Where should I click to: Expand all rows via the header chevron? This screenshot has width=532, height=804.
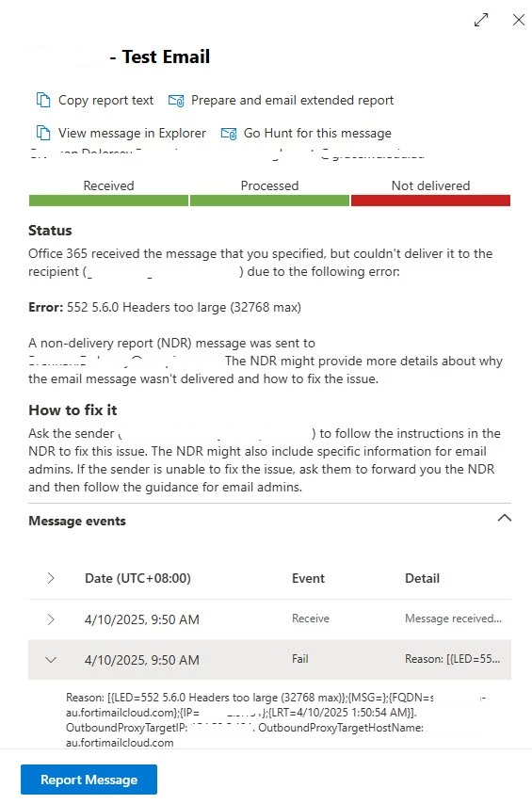(x=51, y=578)
